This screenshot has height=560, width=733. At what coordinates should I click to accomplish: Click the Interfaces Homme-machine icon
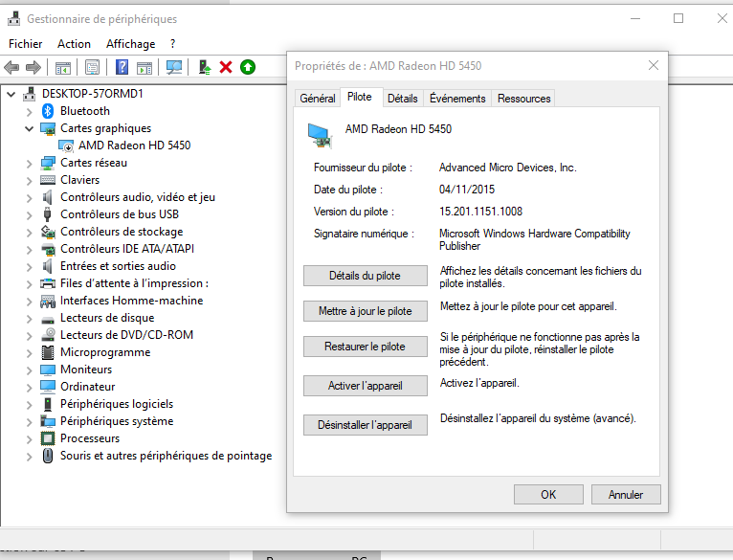click(x=48, y=301)
